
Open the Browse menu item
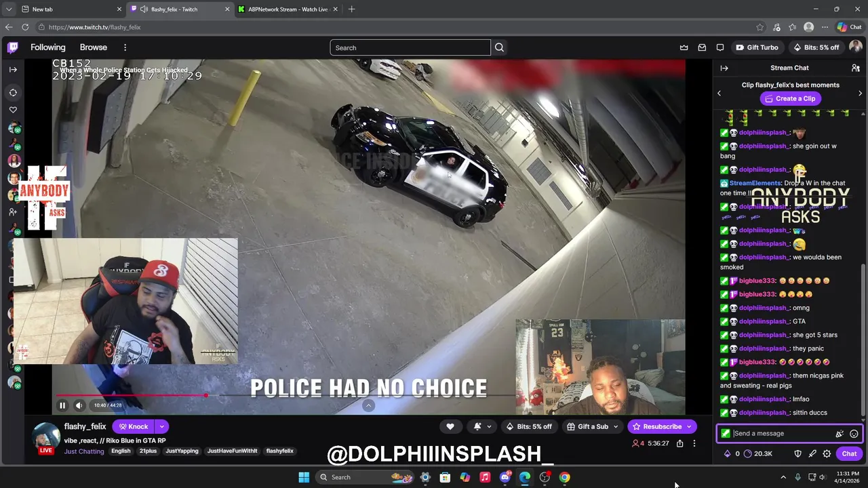point(94,47)
